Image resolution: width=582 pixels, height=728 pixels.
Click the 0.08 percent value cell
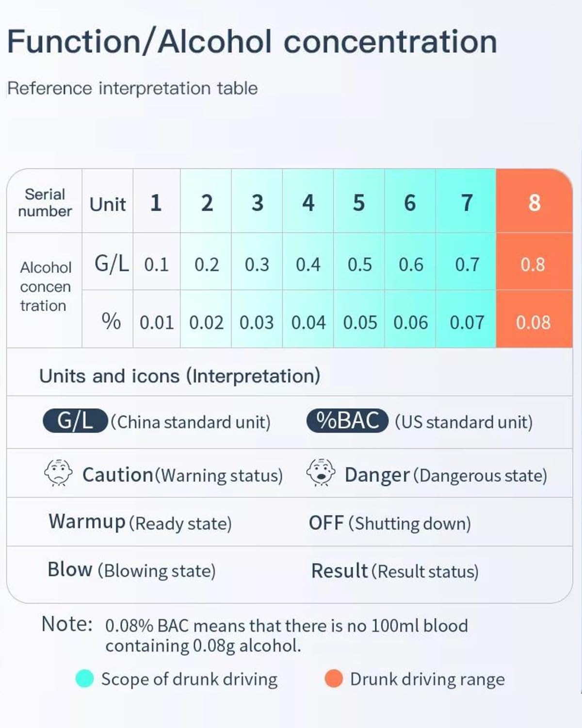pos(534,319)
